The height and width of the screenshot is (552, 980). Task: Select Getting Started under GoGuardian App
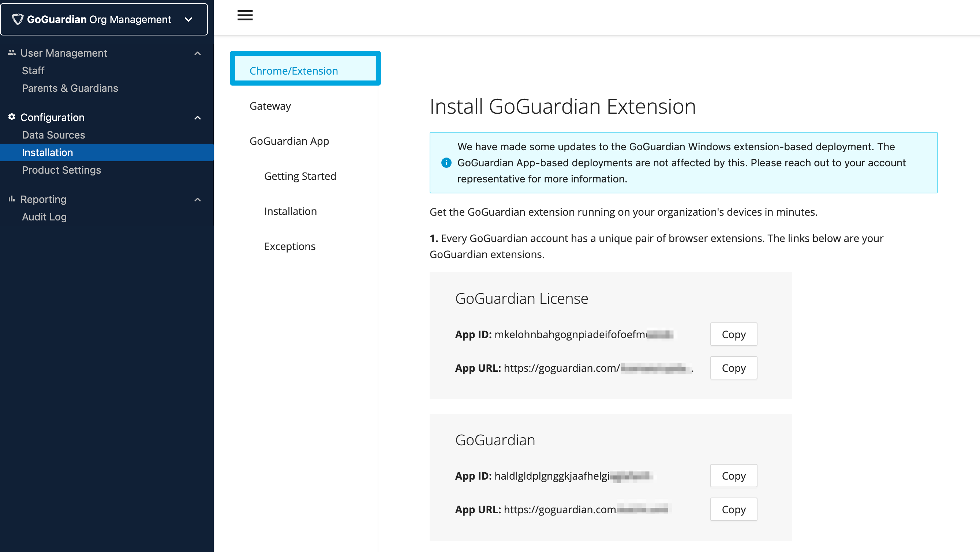click(300, 175)
